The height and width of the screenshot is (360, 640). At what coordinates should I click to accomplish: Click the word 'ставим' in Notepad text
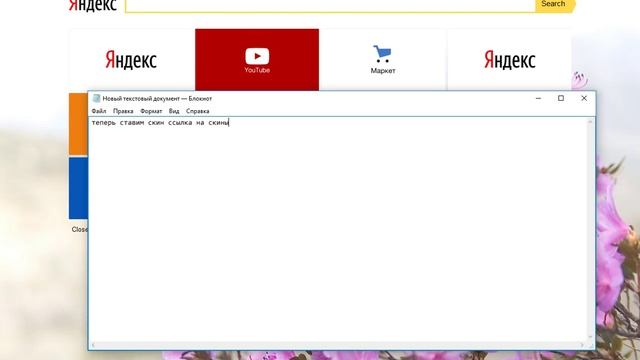coord(132,122)
